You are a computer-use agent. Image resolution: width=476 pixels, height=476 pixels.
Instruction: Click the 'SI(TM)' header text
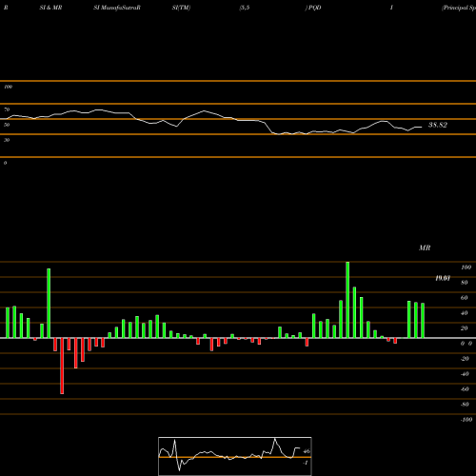click(x=181, y=8)
